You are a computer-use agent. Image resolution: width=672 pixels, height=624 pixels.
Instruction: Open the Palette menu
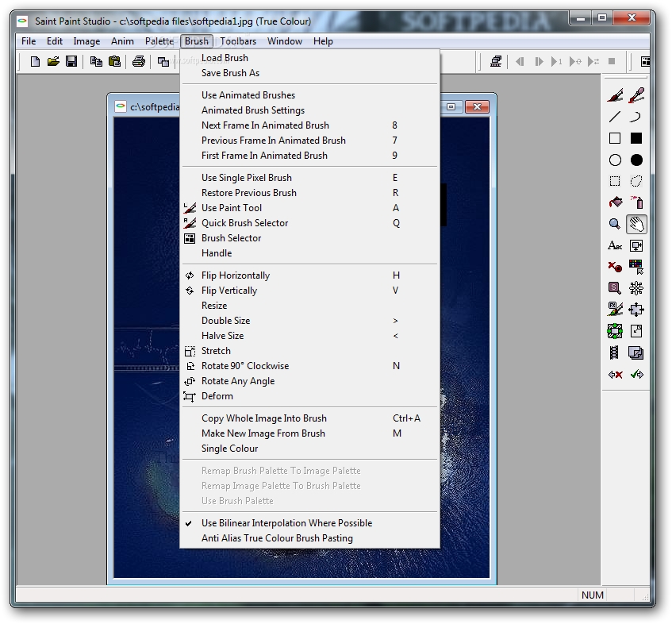(159, 41)
